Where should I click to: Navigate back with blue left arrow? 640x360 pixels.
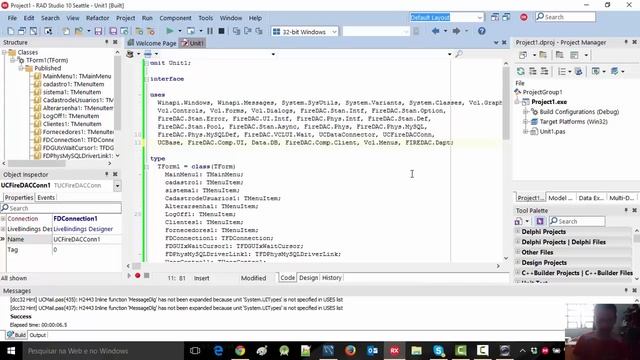click(x=436, y=31)
